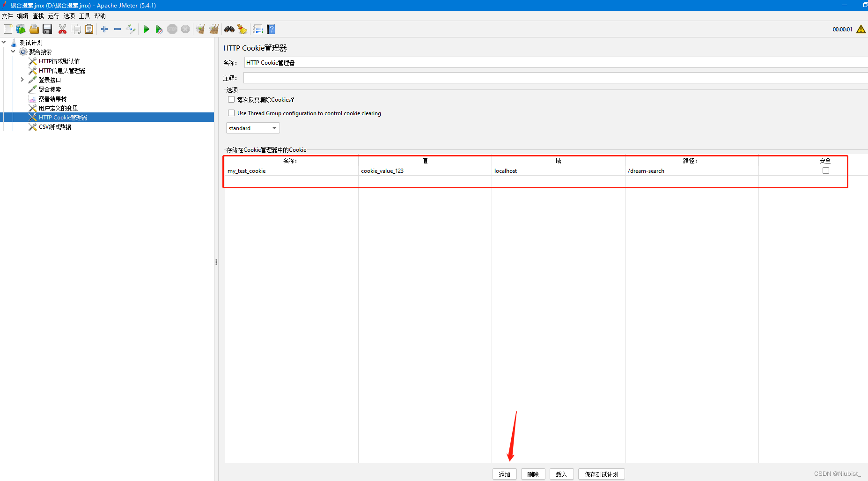Open the 文件 menu

7,16
